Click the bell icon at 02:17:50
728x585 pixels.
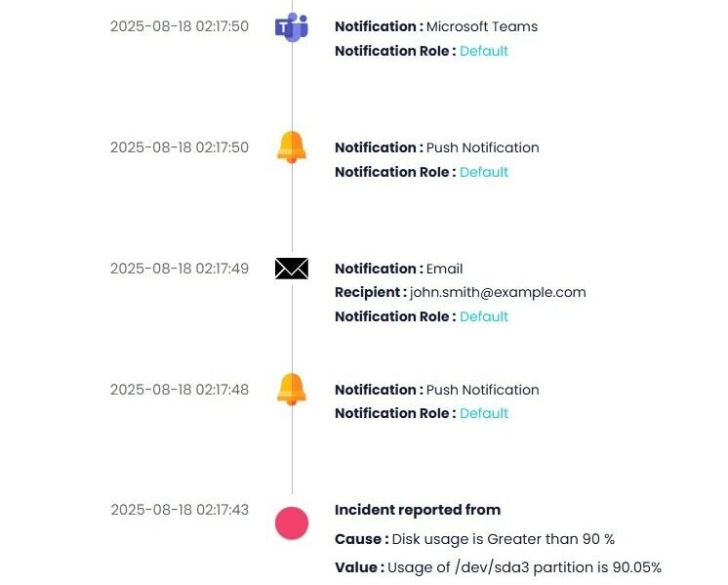(x=291, y=147)
